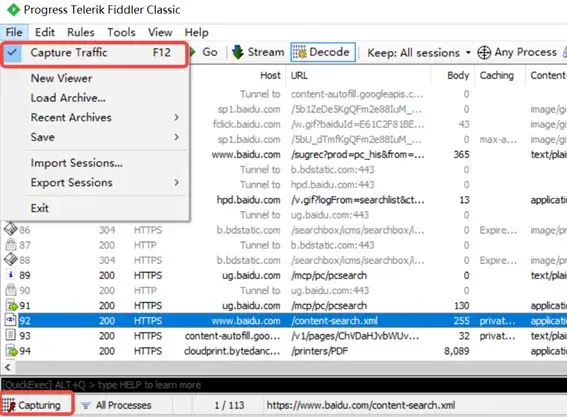Viewport: 567px width, 417px height.
Task: Click session 88 cached-response icon
Action: coord(11,260)
